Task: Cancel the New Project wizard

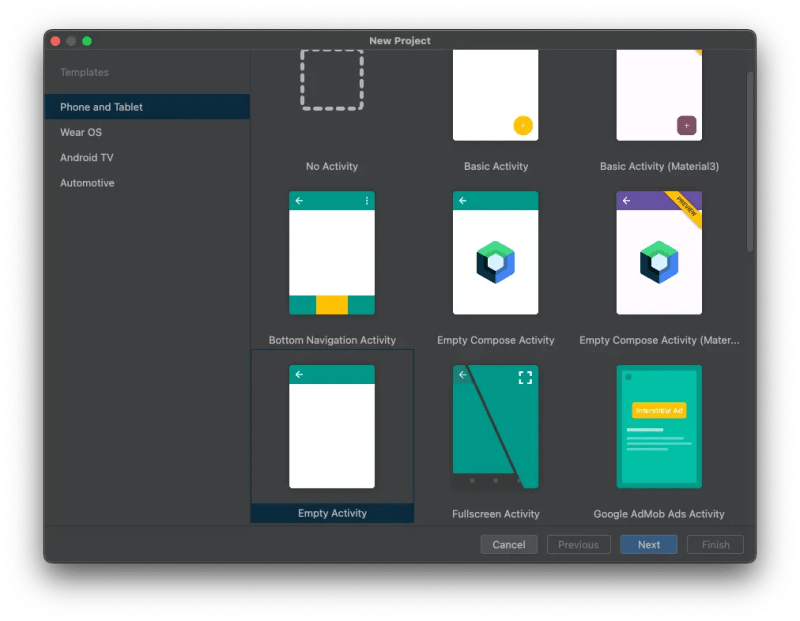Action: 508,544
